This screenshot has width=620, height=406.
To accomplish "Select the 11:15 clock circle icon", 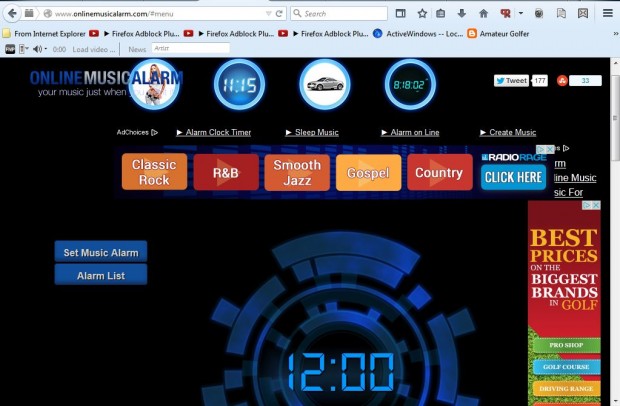I will pos(239,84).
